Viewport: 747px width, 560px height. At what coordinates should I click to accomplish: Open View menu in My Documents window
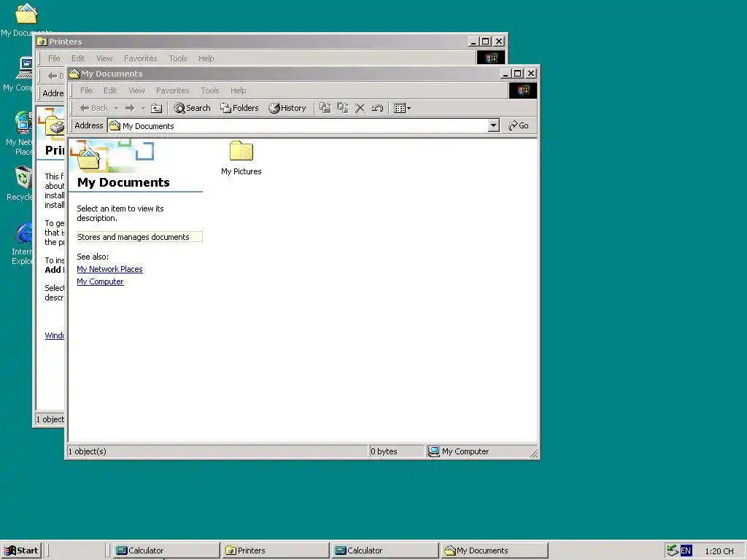[x=136, y=90]
